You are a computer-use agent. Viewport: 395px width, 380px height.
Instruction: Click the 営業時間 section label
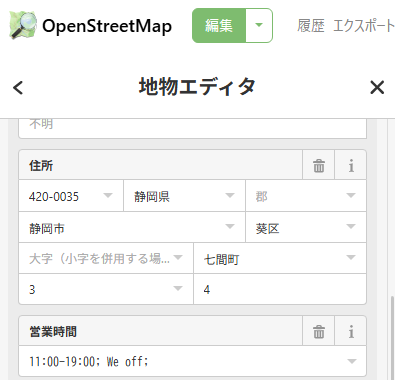[53, 332]
